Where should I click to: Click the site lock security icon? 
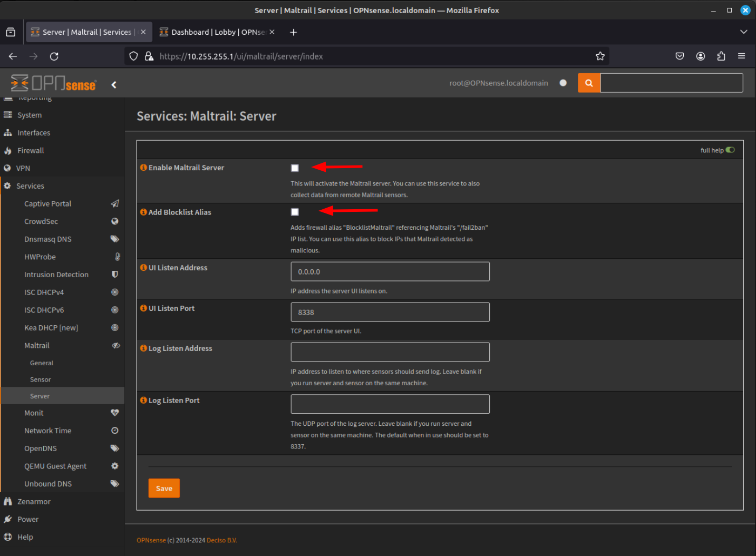[x=149, y=56]
